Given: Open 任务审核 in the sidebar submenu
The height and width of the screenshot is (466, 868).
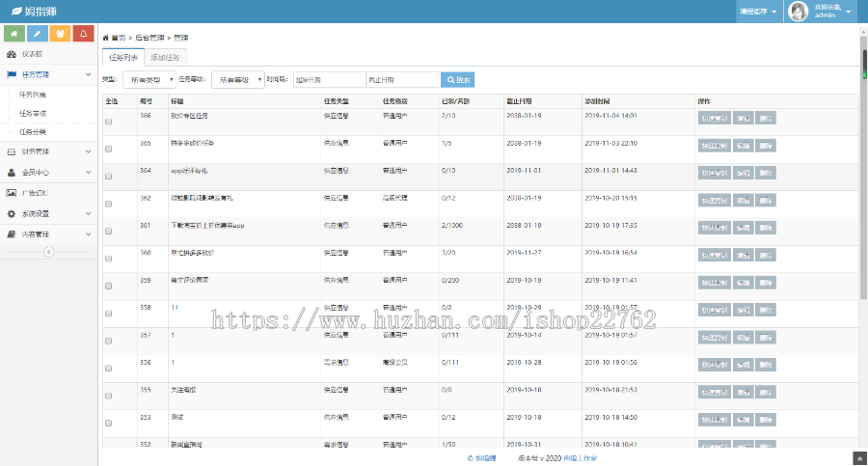Looking at the screenshot, I should (33, 114).
